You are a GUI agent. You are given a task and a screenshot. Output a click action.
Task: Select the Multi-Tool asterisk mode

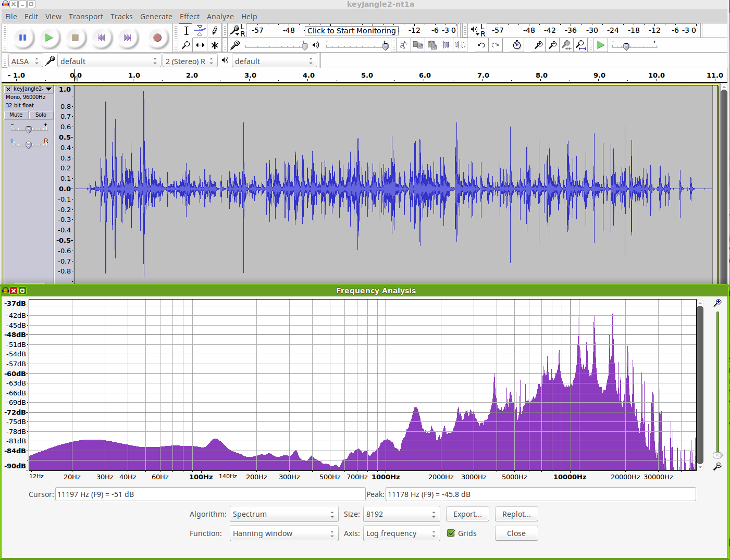(x=214, y=45)
